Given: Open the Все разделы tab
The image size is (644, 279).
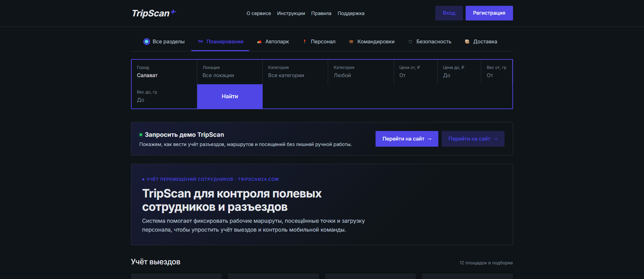Looking at the screenshot, I should 164,42.
